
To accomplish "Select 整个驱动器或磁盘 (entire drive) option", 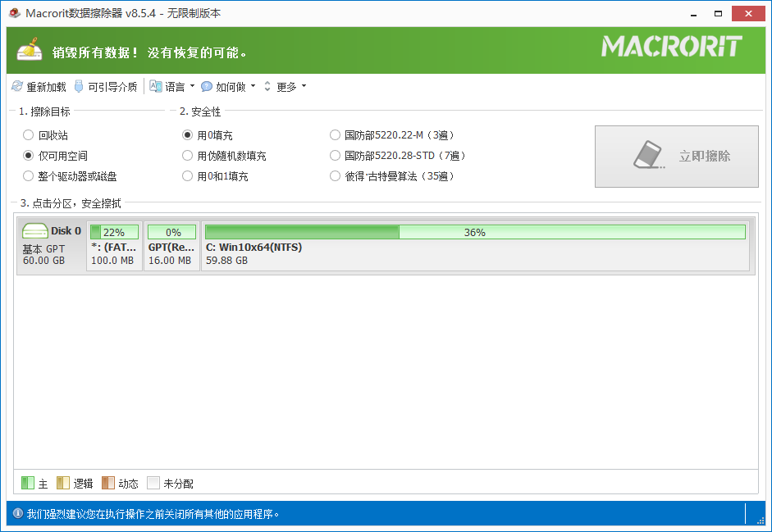I will tap(28, 175).
